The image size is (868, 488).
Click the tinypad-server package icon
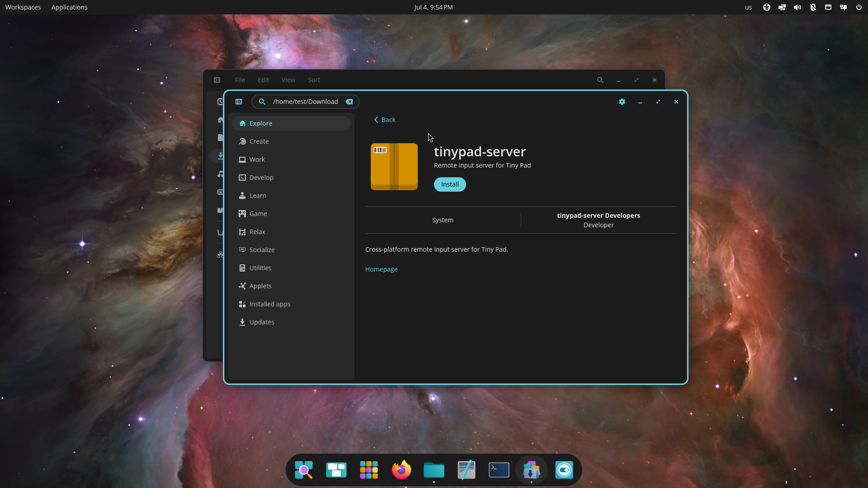tap(394, 167)
